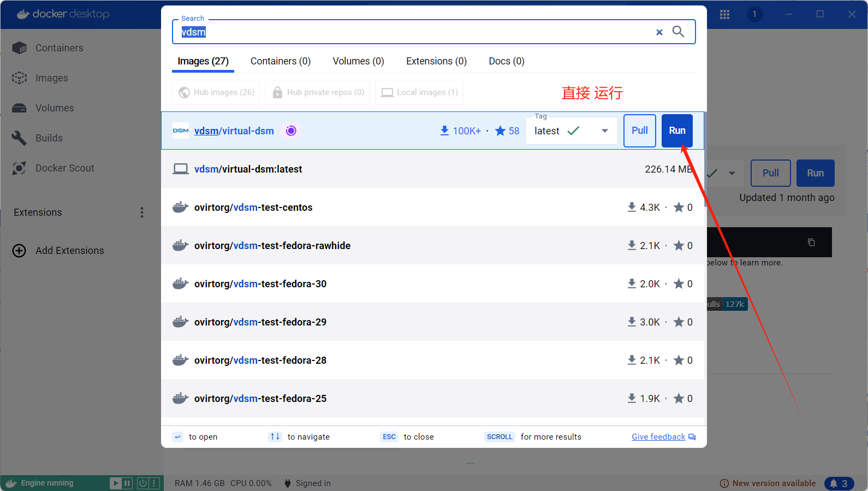Open the tag dropdown arrow in background window
Viewport: 868px width, 491px height.
[x=732, y=173]
